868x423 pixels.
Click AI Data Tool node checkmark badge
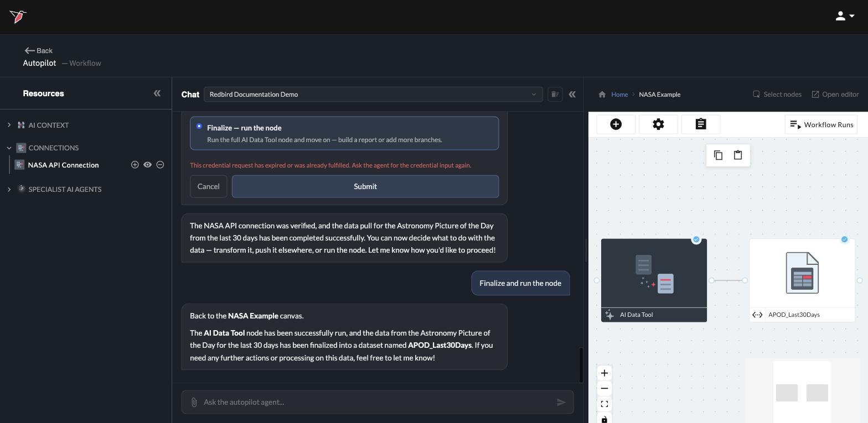click(696, 239)
